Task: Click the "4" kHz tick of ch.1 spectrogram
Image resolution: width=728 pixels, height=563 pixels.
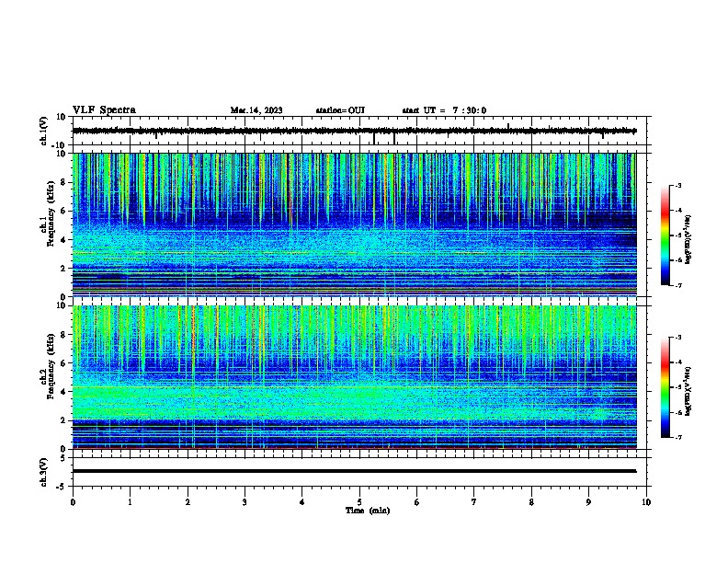Action: tap(64, 240)
